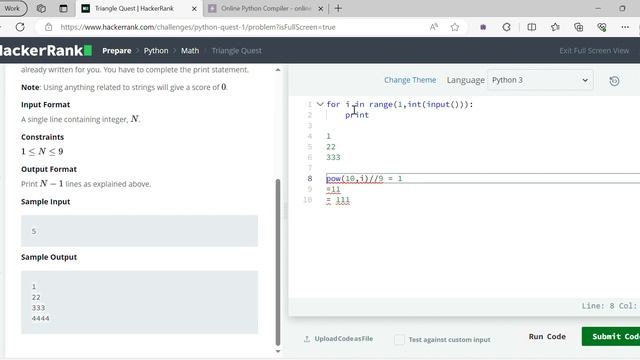Screen dimensions: 640x360
Task: Click the print statement on line 2
Action: [x=357, y=115]
